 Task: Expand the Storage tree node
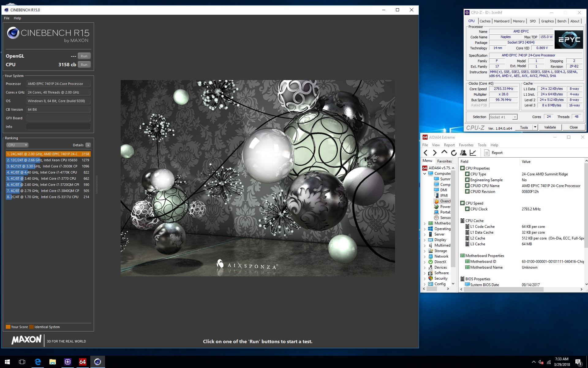pos(425,251)
